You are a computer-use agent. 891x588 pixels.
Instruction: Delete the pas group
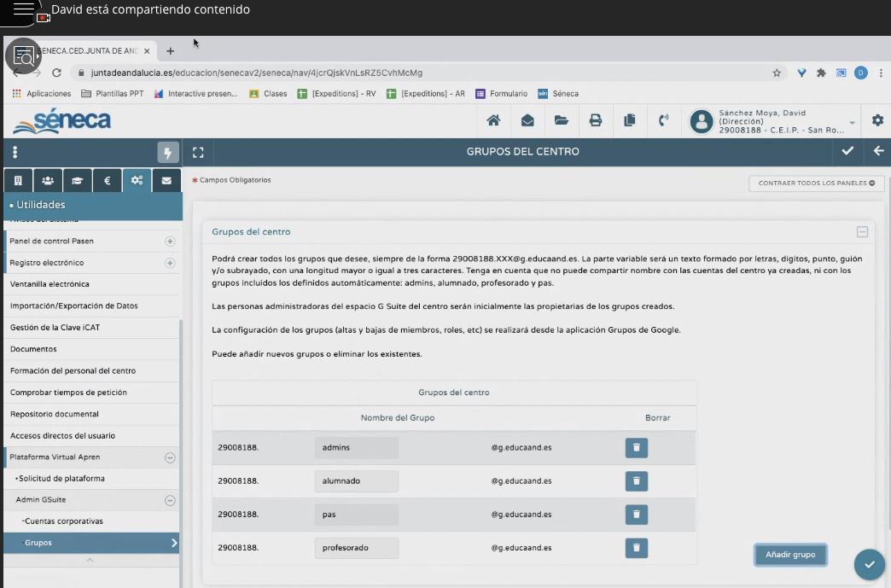637,515
